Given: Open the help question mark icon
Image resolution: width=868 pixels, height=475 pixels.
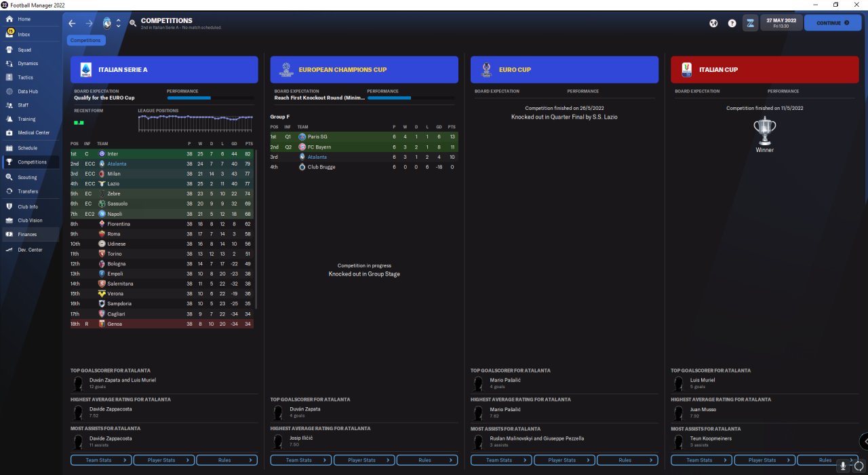Looking at the screenshot, I should click(x=732, y=23).
